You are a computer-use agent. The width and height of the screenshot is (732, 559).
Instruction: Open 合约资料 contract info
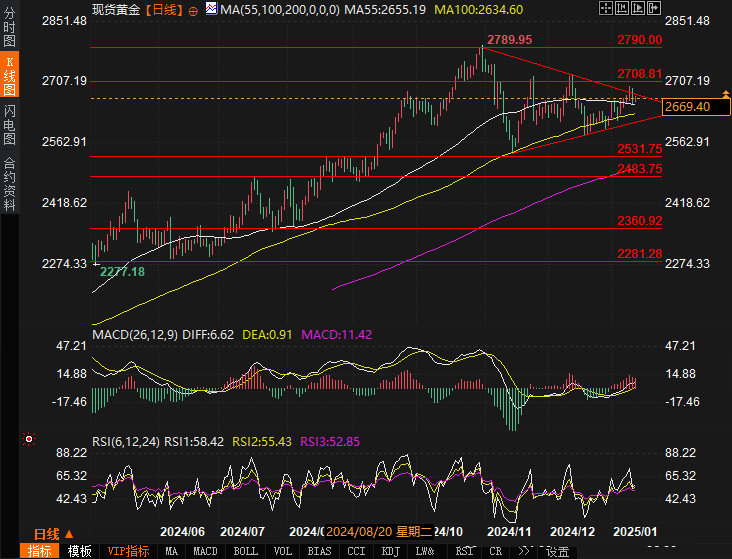point(9,183)
